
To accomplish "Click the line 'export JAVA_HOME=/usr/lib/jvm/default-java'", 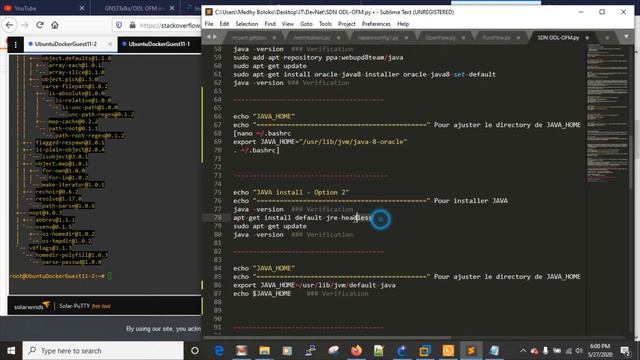I will (x=314, y=285).
